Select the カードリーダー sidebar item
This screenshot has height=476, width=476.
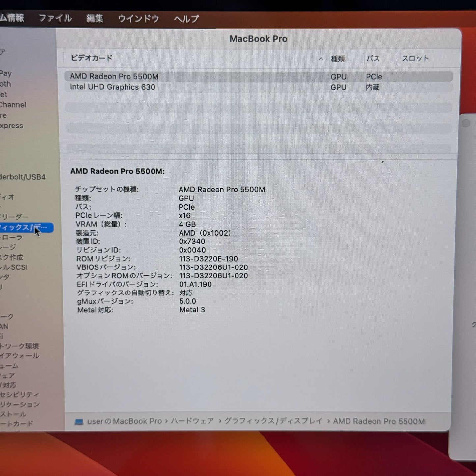pyautogui.click(x=14, y=217)
